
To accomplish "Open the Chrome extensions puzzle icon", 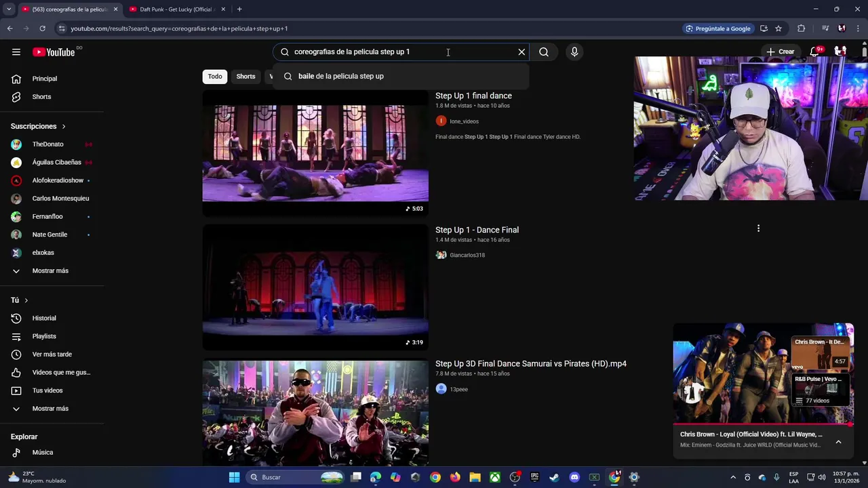I will coord(802,28).
